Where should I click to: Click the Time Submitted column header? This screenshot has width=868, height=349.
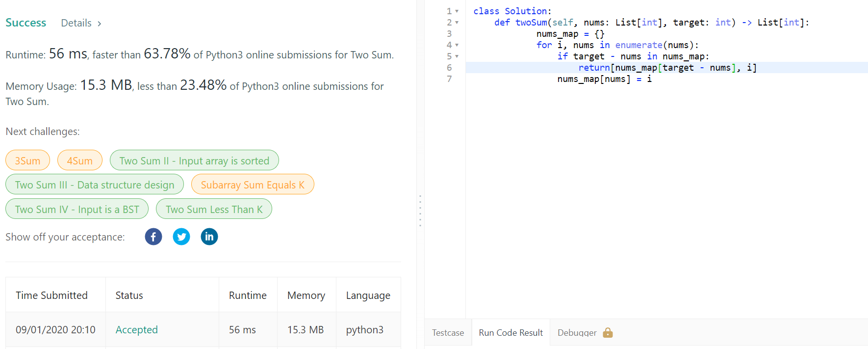[x=51, y=295]
